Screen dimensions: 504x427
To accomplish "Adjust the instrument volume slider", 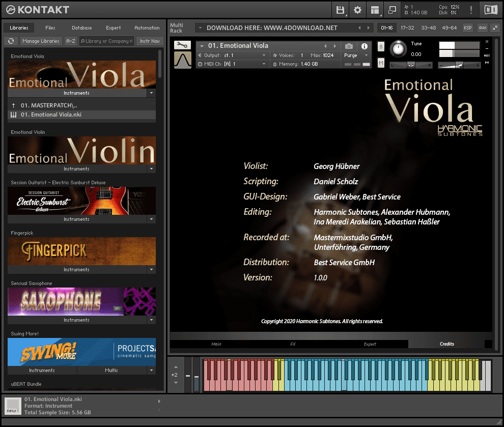I will pos(459,65).
